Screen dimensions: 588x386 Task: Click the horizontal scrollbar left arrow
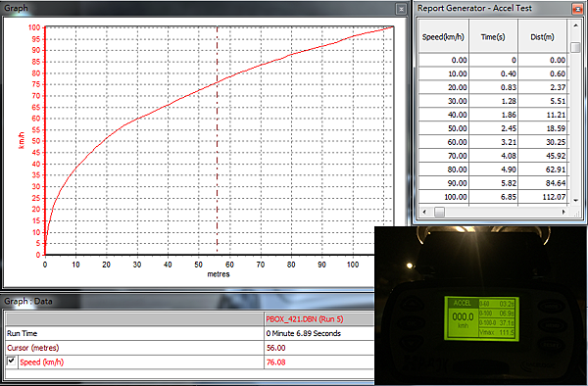click(424, 213)
